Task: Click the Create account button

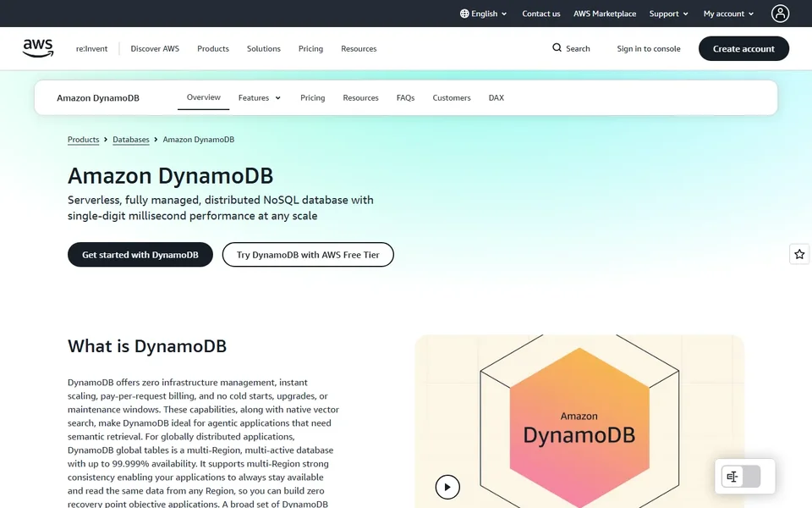Action: (743, 49)
